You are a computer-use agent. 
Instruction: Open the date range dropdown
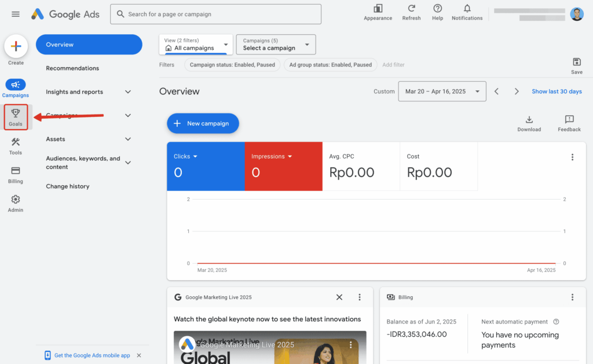[442, 91]
